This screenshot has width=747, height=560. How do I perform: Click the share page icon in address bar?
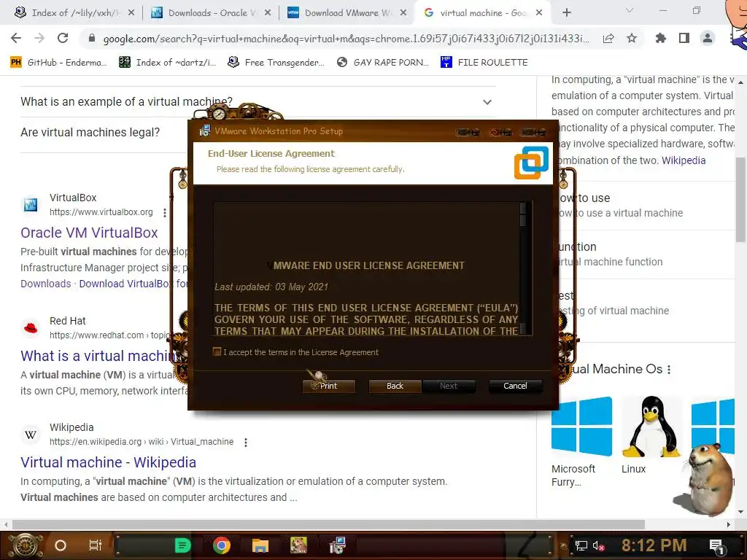click(x=608, y=38)
